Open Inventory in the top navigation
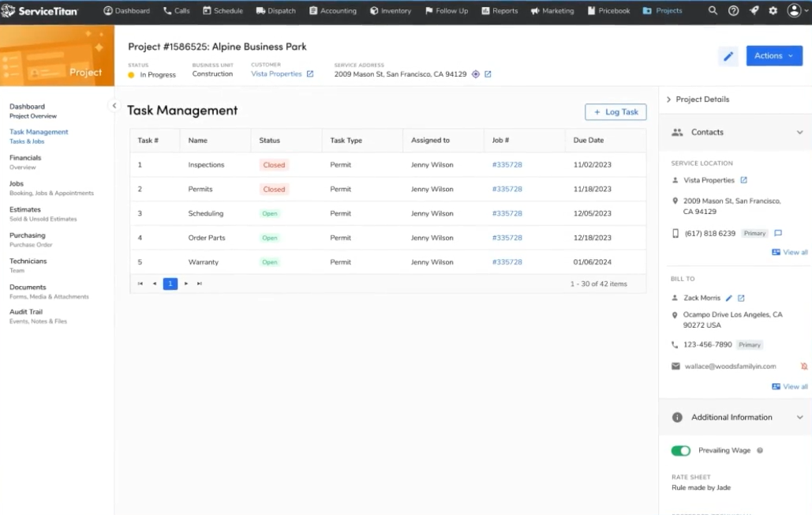The width and height of the screenshot is (812, 515). pos(390,10)
